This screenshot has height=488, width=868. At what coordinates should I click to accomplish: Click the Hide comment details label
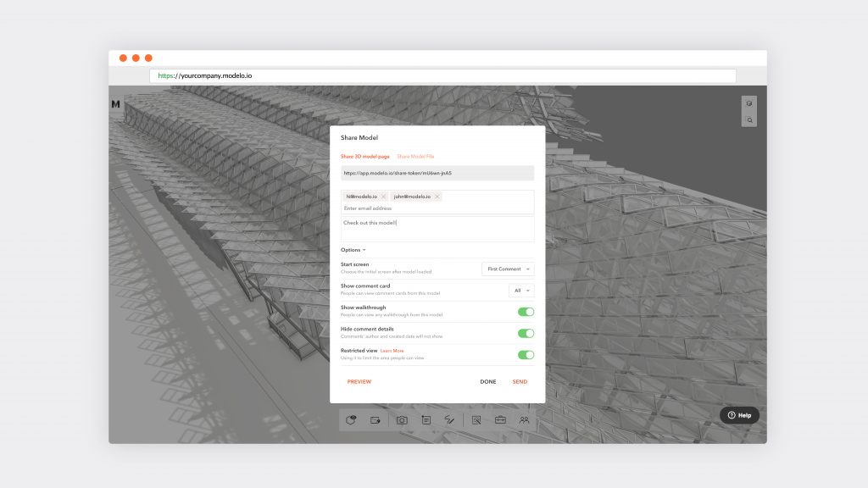coord(367,330)
